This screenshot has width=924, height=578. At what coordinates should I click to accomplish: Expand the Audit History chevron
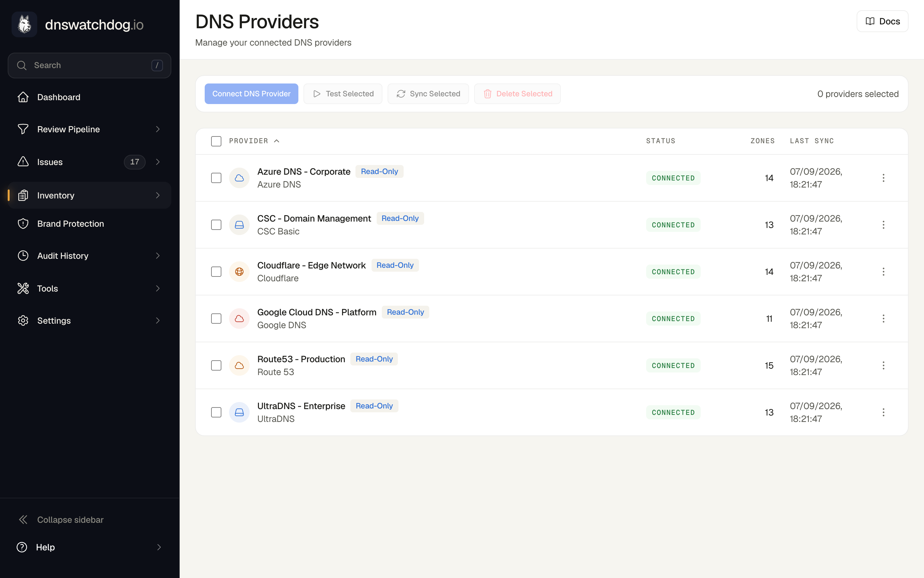point(158,256)
